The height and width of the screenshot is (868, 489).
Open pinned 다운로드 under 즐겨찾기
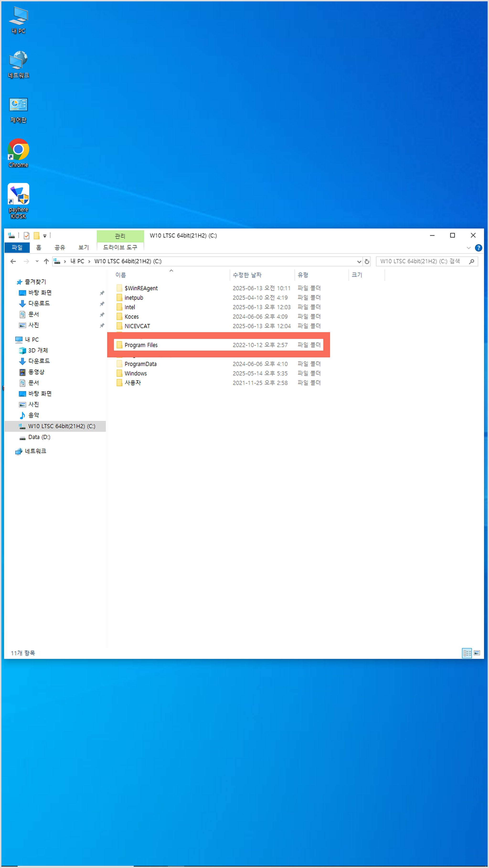tap(39, 303)
